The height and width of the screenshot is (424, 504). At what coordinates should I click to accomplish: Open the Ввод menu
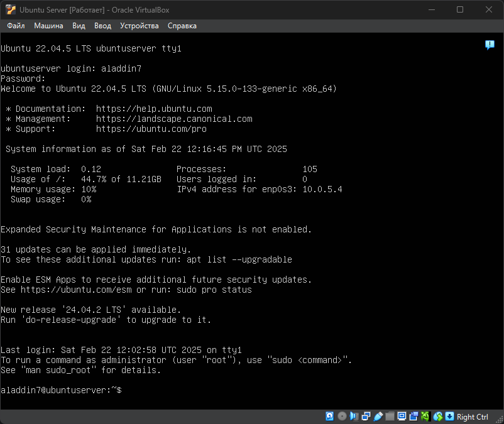click(102, 26)
